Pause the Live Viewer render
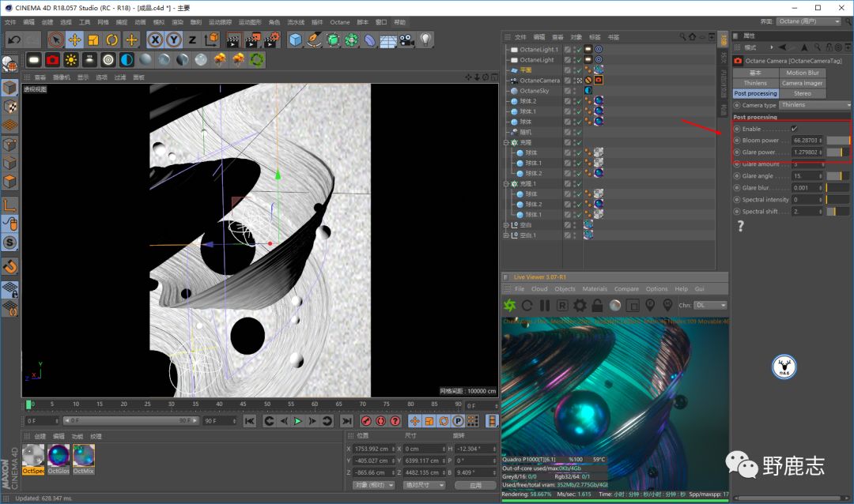Image resolution: width=854 pixels, height=504 pixels. pyautogui.click(x=544, y=305)
